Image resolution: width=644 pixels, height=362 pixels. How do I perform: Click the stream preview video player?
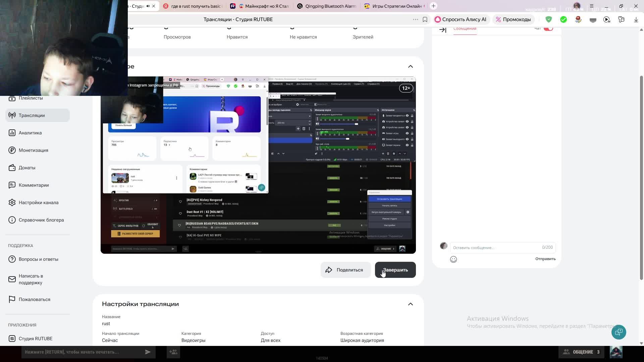258,165
